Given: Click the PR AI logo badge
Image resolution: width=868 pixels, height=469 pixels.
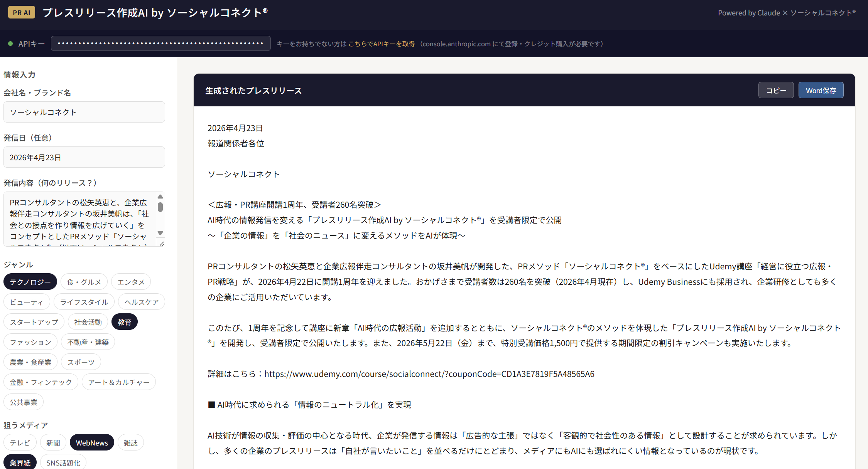Looking at the screenshot, I should coord(22,12).
